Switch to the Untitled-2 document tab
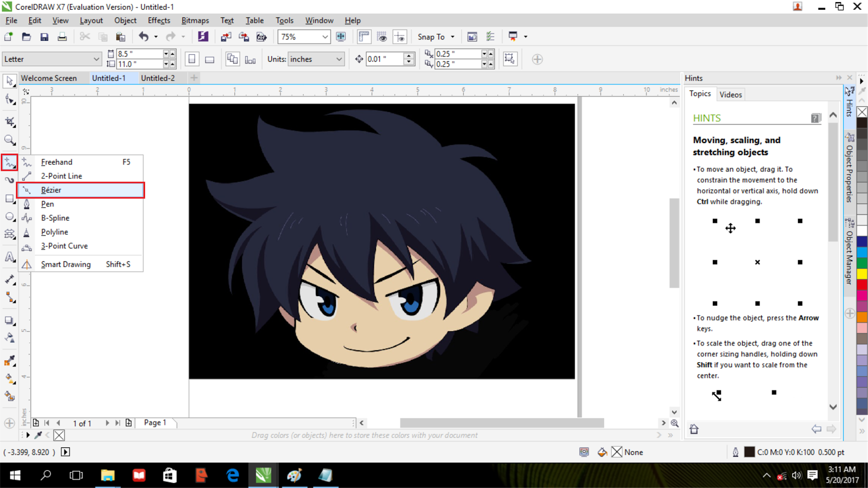Image resolution: width=868 pixels, height=488 pixels. click(x=158, y=78)
